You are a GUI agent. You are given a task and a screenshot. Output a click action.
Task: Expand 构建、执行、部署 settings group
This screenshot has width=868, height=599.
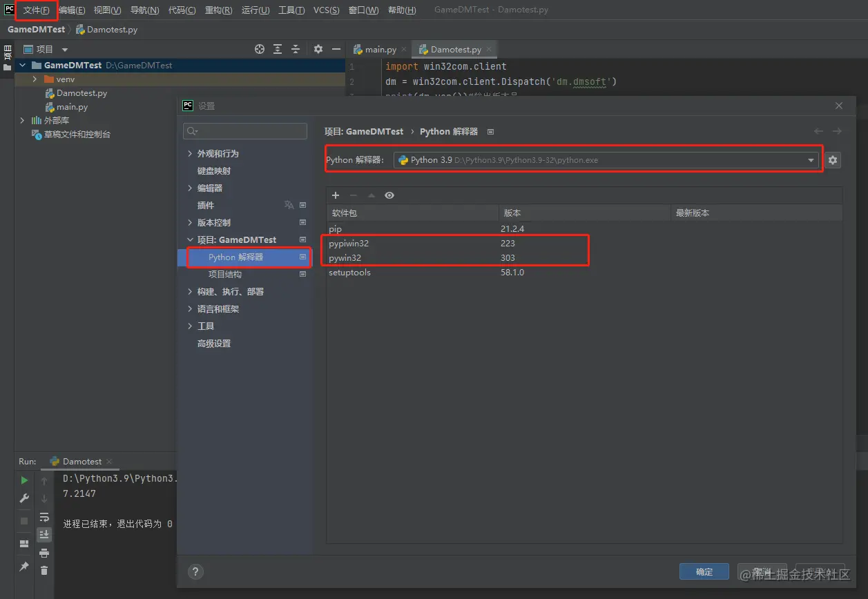click(190, 291)
